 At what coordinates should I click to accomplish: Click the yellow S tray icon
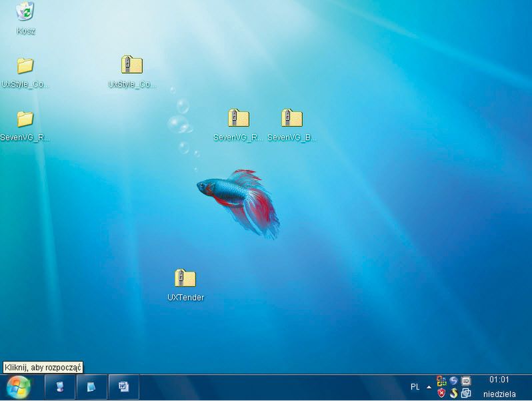[453, 393]
